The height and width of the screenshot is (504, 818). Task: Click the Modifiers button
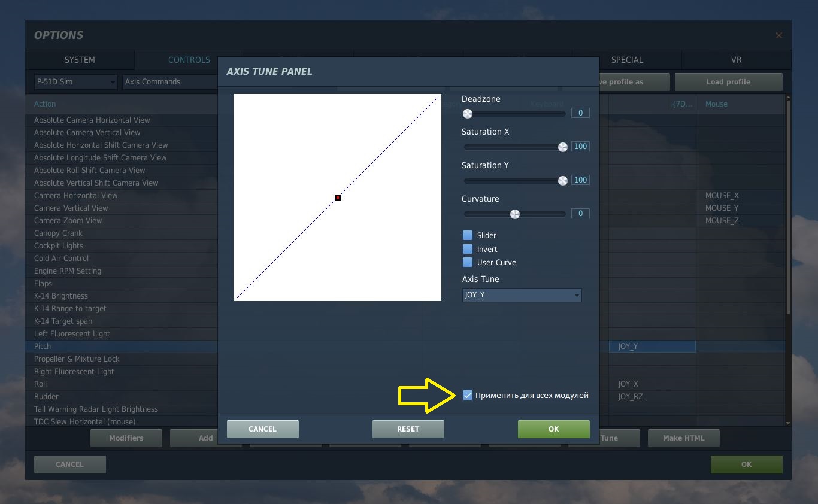126,438
